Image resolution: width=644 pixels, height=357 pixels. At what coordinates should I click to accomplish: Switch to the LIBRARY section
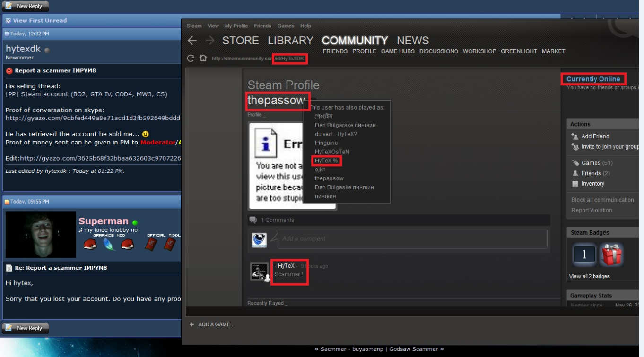point(290,41)
